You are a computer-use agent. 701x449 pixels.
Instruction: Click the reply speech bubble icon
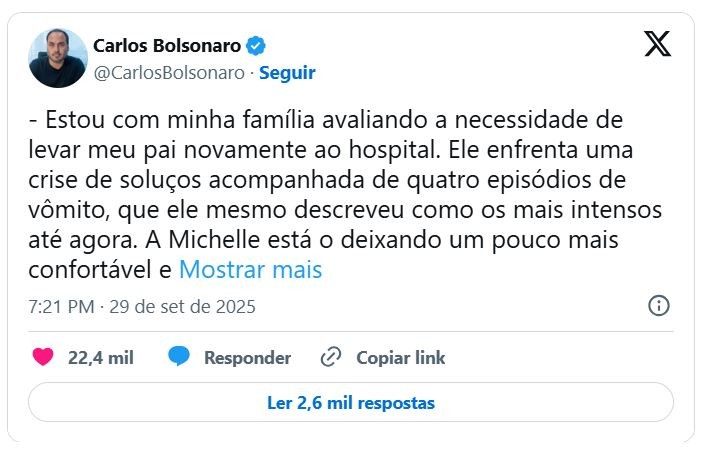tap(179, 357)
